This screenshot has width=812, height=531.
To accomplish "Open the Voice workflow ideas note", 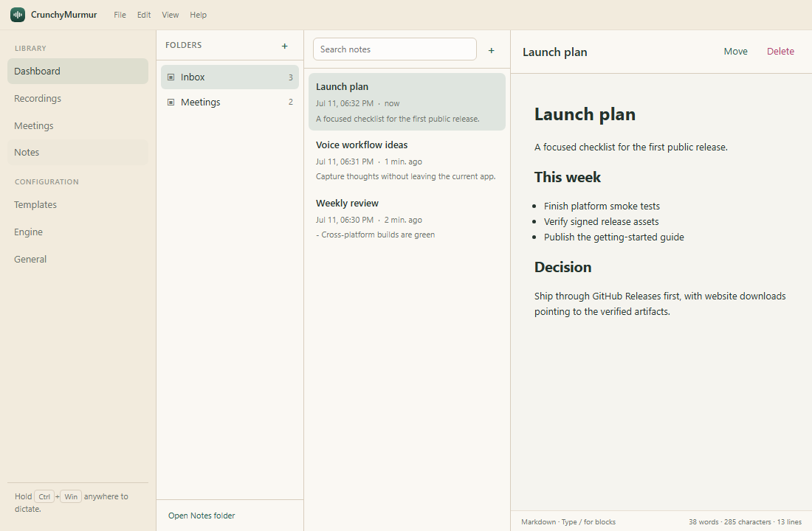I will point(407,161).
